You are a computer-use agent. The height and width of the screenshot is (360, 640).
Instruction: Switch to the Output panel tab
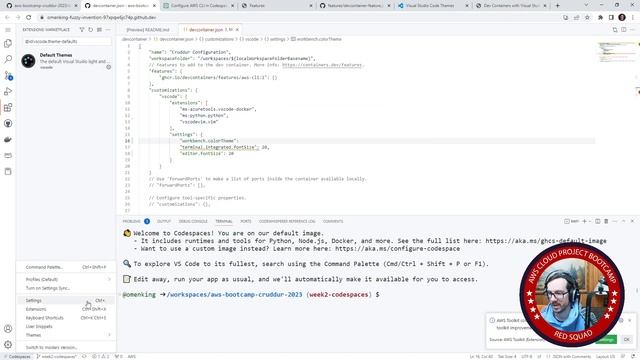click(164, 221)
